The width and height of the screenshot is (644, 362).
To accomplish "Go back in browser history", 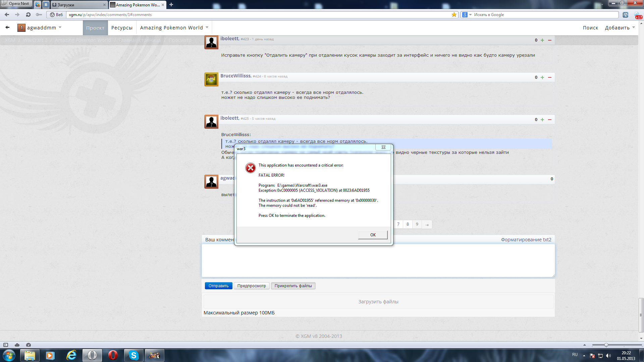I will click(x=7, y=14).
